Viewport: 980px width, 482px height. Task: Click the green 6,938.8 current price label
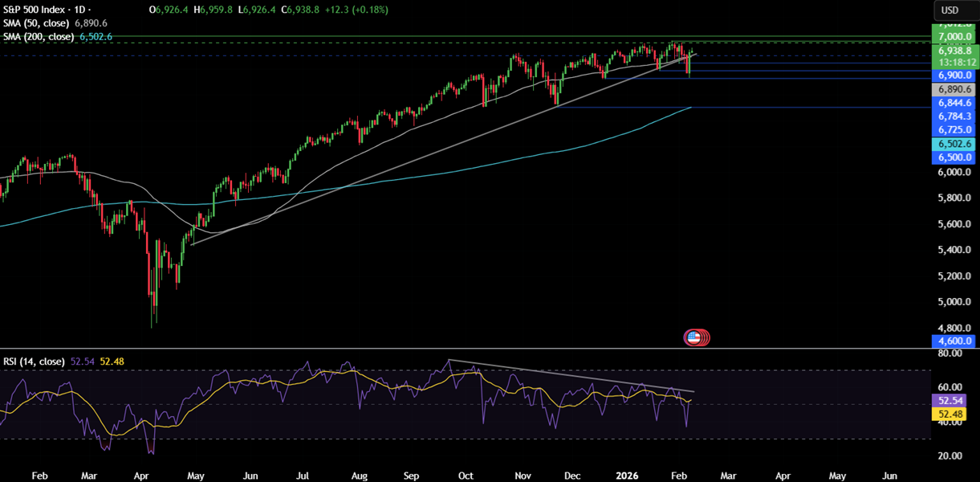pyautogui.click(x=954, y=50)
